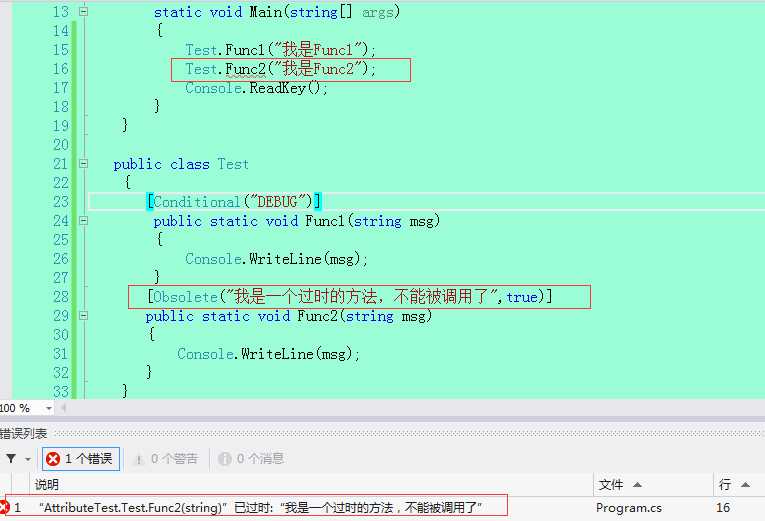765x521 pixels.
Task: Click the 错误列表 panel title
Action: 23,433
